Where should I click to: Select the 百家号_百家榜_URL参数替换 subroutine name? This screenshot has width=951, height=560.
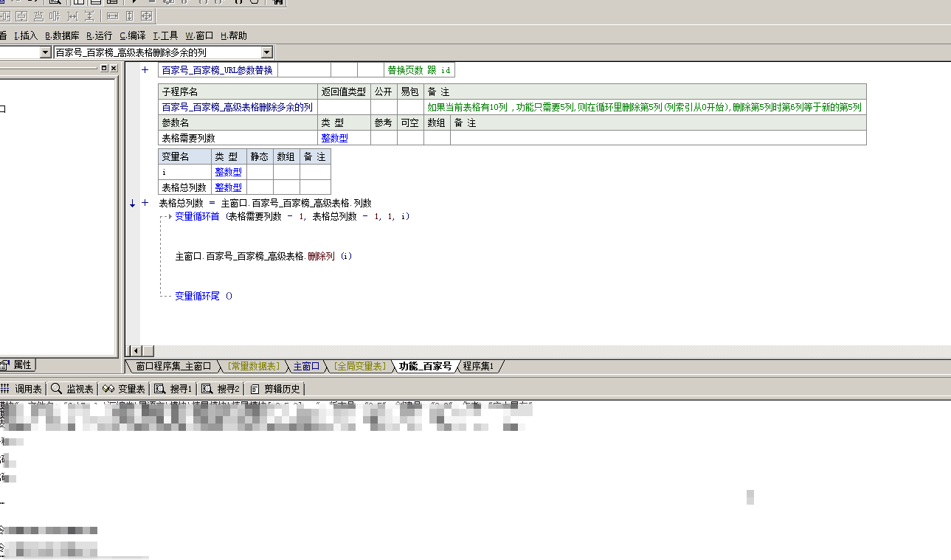217,70
